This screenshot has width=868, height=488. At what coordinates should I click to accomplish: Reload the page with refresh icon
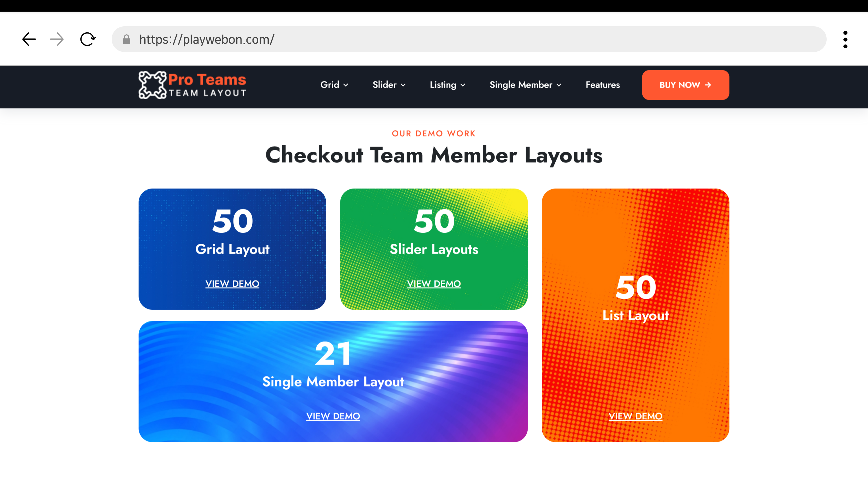[x=88, y=39]
